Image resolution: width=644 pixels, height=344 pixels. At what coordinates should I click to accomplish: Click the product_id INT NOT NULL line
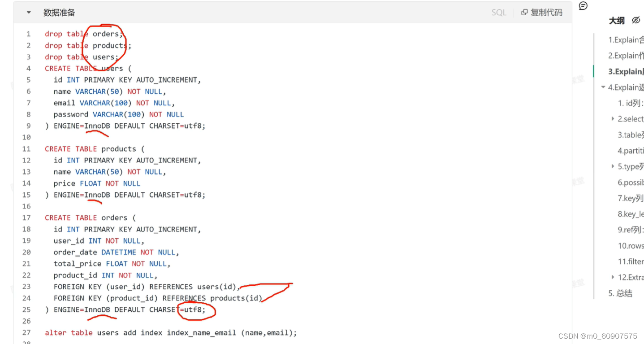pyautogui.click(x=106, y=275)
